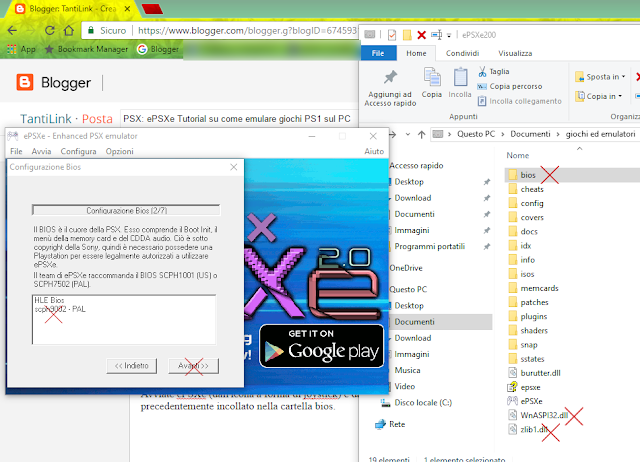Click Explorer up-folder arrow

(x=422, y=134)
